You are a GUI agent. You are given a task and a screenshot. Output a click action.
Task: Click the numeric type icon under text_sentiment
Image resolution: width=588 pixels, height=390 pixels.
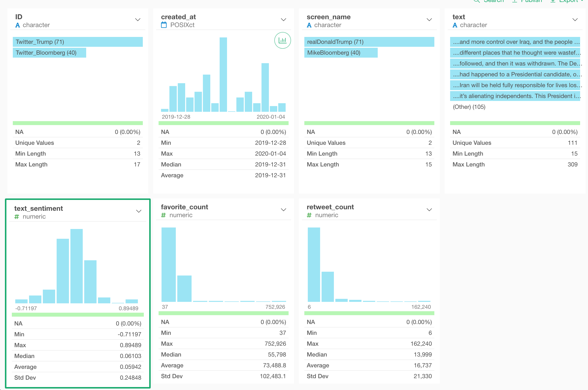17,216
